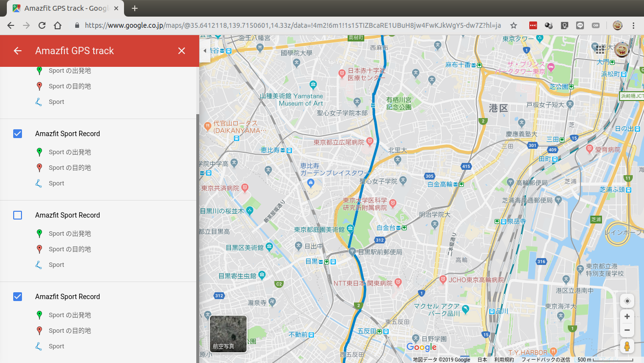Uncheck the second Amazfit Sport Record layer
The height and width of the screenshot is (363, 644).
click(x=18, y=134)
